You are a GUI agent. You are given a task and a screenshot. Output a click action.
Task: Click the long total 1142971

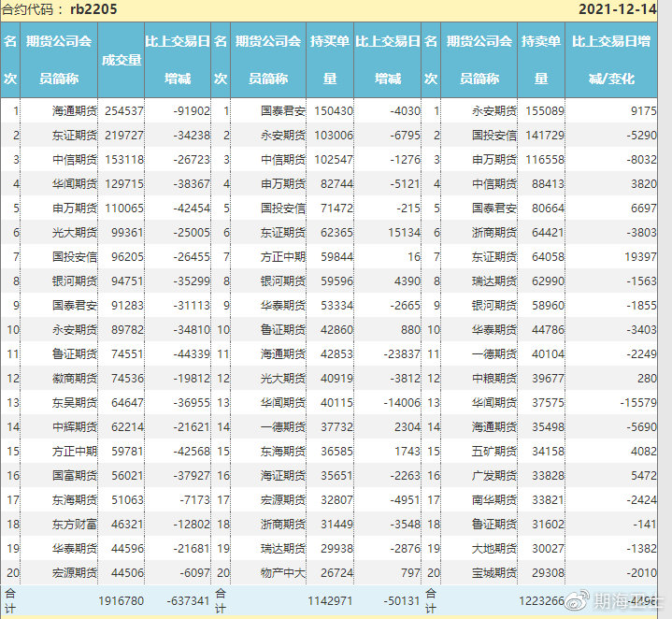click(x=330, y=601)
